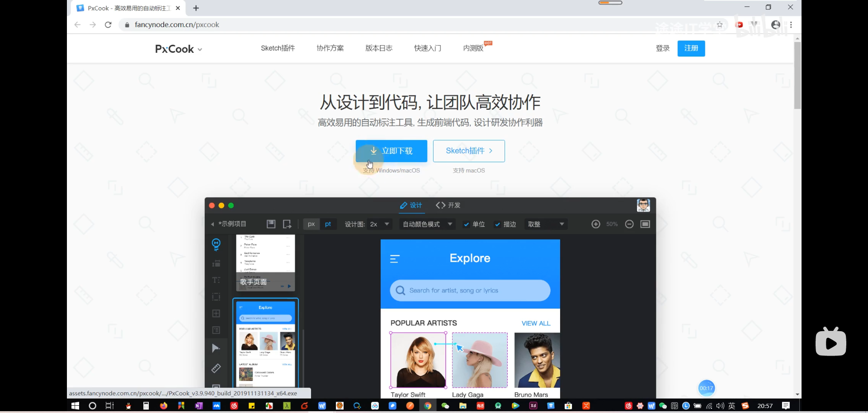Click the hamburger menu in Explore header
Image resolution: width=868 pixels, height=413 pixels.
(395, 259)
